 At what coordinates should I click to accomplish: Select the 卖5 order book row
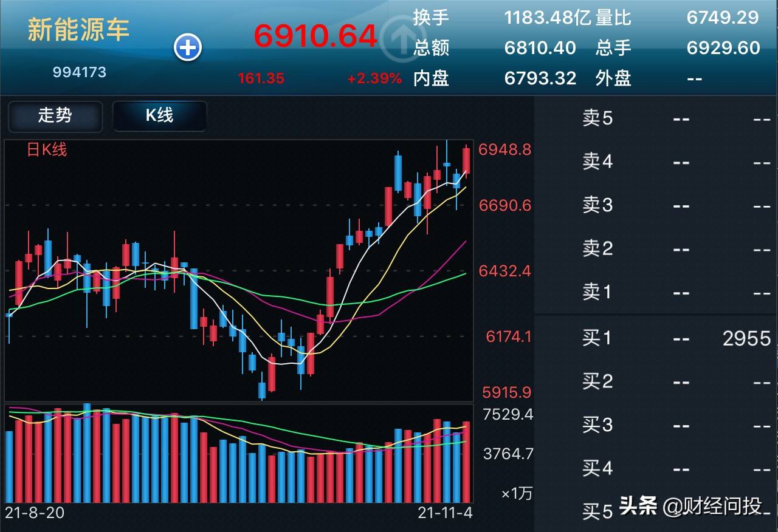(x=656, y=118)
